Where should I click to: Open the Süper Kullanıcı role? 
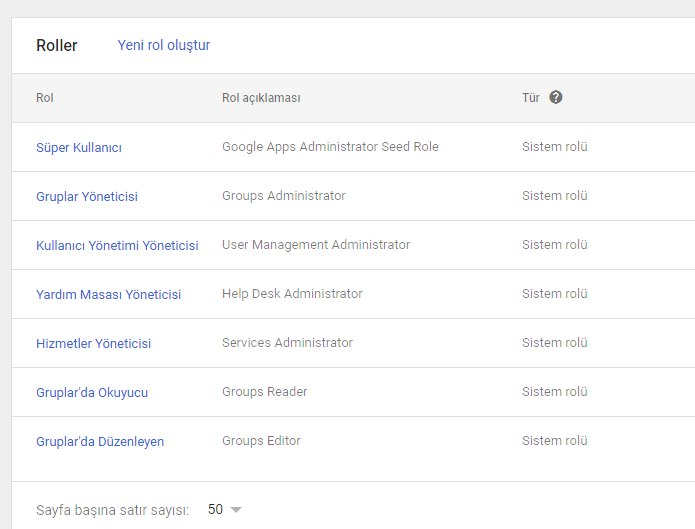(79, 148)
